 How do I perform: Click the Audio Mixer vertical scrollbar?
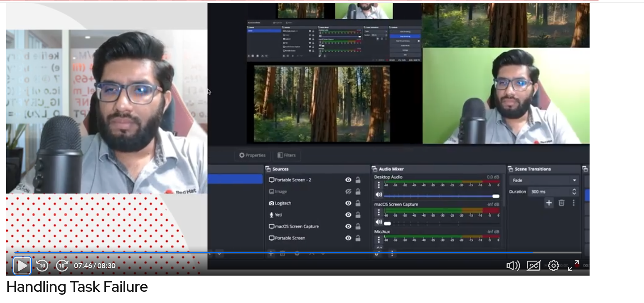[x=504, y=191]
